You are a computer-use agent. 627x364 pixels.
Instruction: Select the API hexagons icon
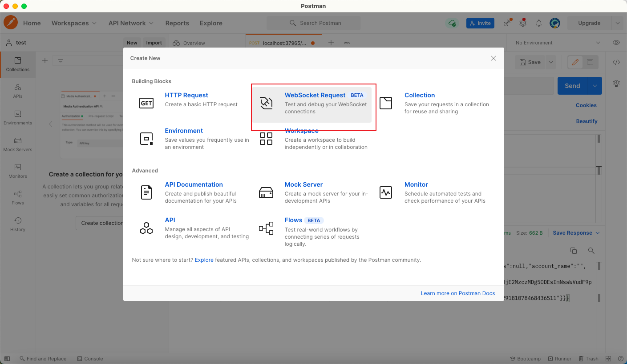146,228
